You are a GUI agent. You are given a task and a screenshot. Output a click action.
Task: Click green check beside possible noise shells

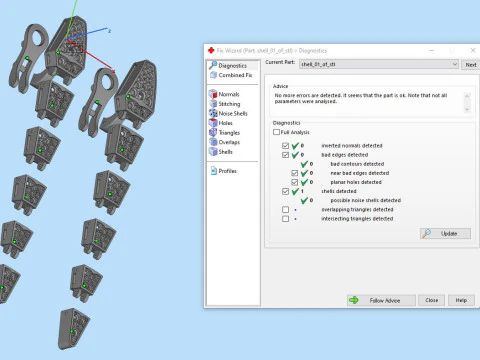pyautogui.click(x=304, y=200)
